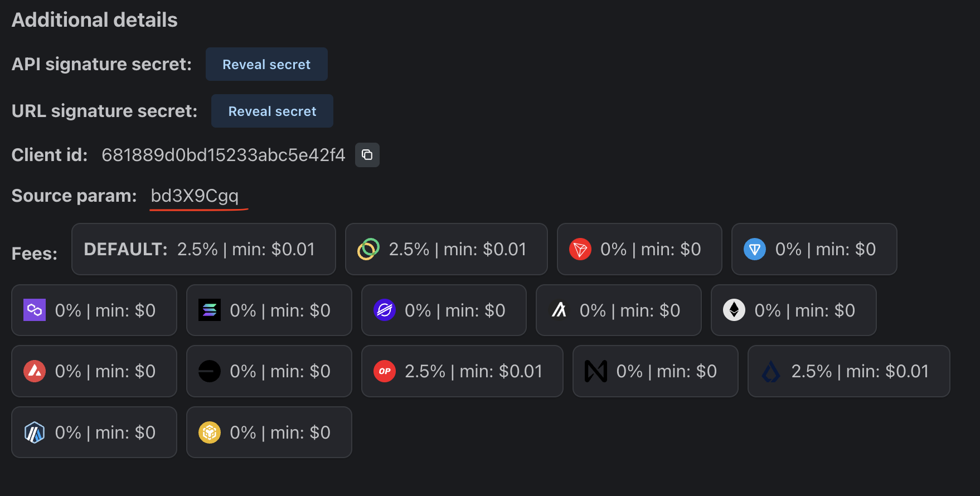Click the Algorand network icon
The width and height of the screenshot is (980, 496).
[x=559, y=310]
